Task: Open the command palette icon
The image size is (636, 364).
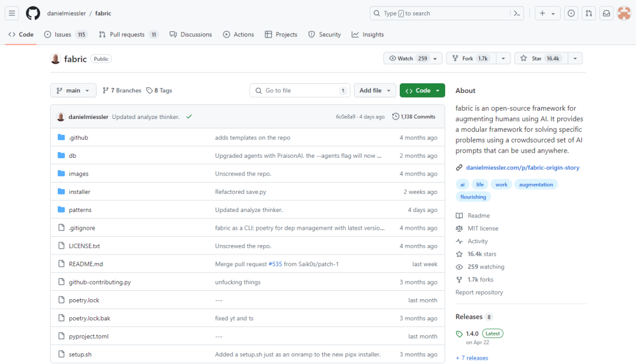Action: tap(517, 14)
